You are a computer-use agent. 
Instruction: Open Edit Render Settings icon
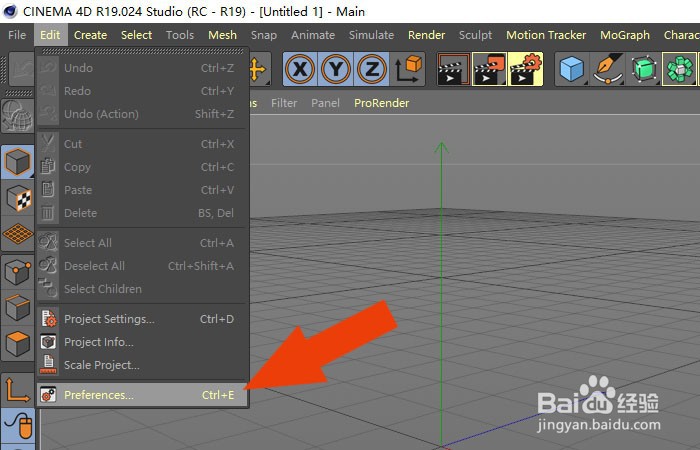point(525,69)
